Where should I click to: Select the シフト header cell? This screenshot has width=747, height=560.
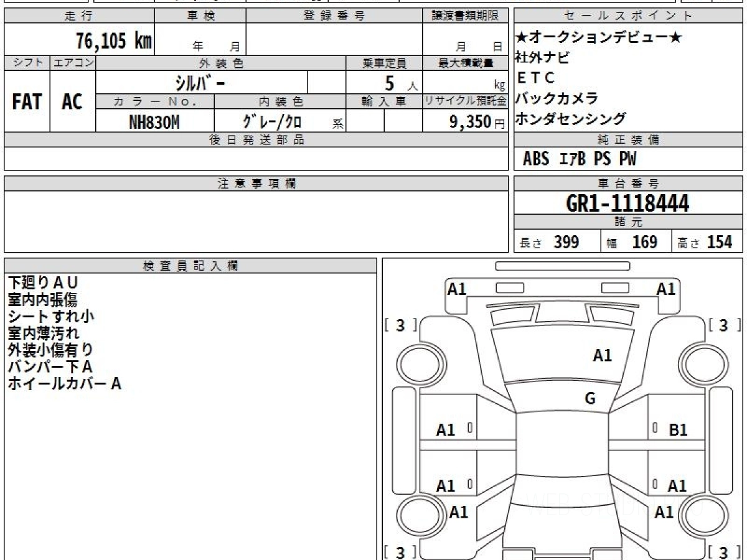27,63
